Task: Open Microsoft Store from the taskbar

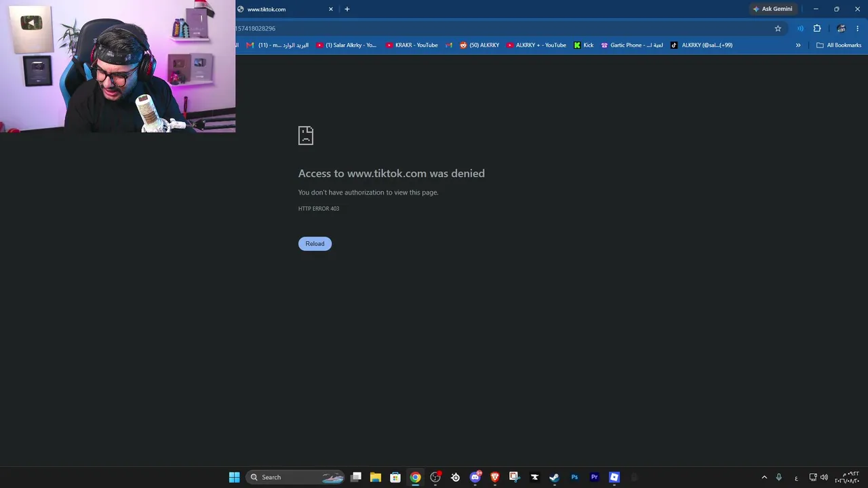Action: pyautogui.click(x=395, y=477)
